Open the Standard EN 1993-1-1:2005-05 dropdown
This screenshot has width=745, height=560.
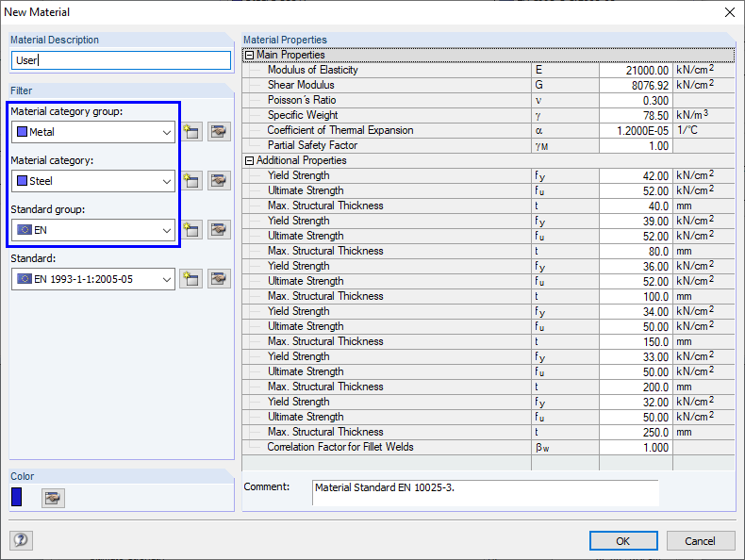coord(93,279)
